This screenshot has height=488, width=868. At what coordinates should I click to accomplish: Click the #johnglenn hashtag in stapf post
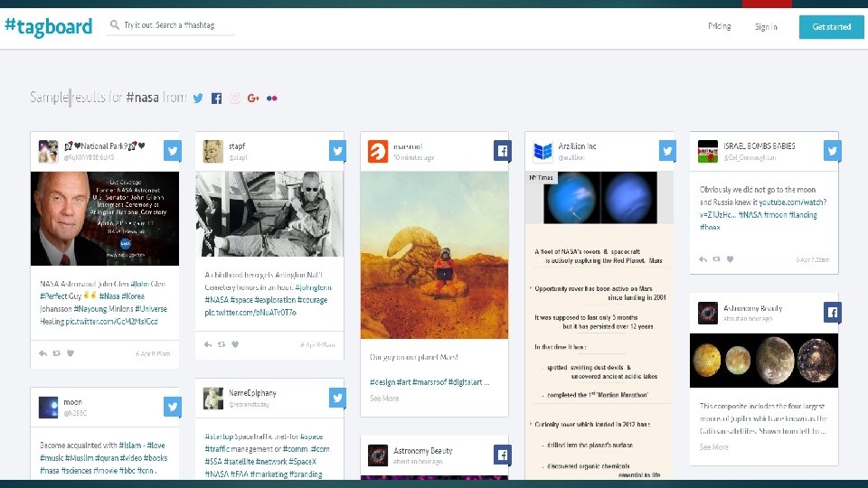[314, 287]
